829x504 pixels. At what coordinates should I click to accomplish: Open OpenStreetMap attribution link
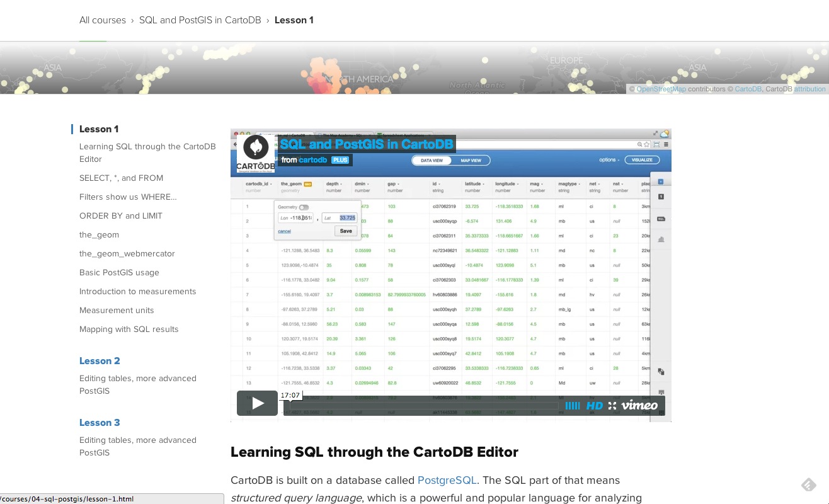pos(661,89)
